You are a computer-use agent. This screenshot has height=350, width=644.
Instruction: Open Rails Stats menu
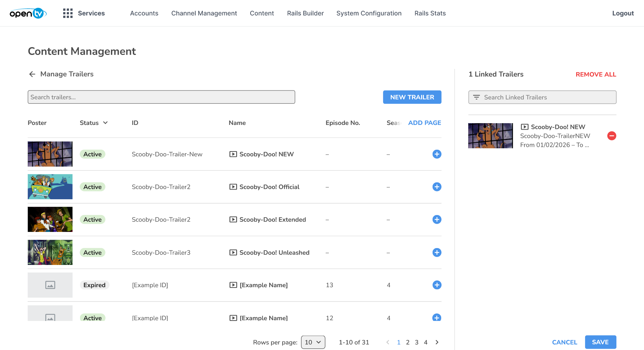pos(430,13)
